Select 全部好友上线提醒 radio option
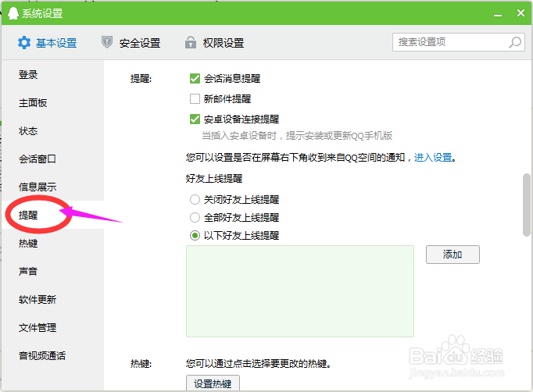Image resolution: width=533 pixels, height=392 pixels. 195,217
